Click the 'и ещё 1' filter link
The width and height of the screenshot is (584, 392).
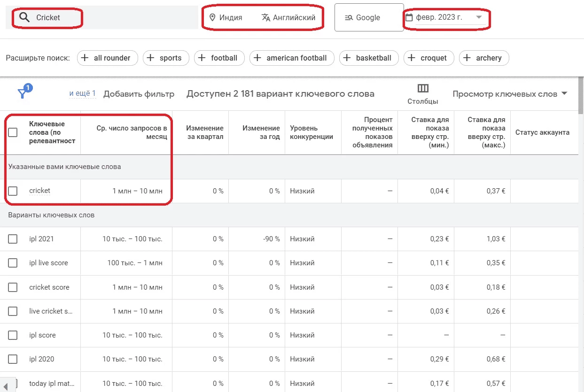(x=82, y=93)
